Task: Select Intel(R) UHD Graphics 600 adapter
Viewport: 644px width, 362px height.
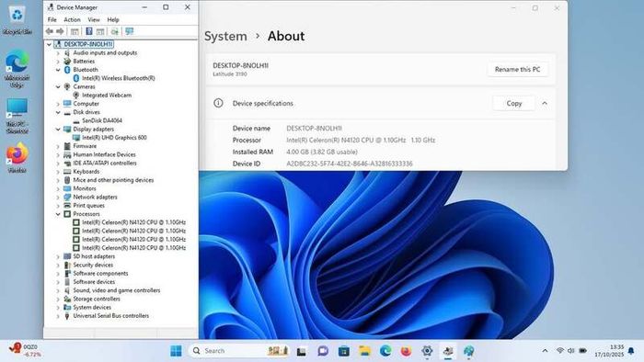Action: click(x=114, y=137)
